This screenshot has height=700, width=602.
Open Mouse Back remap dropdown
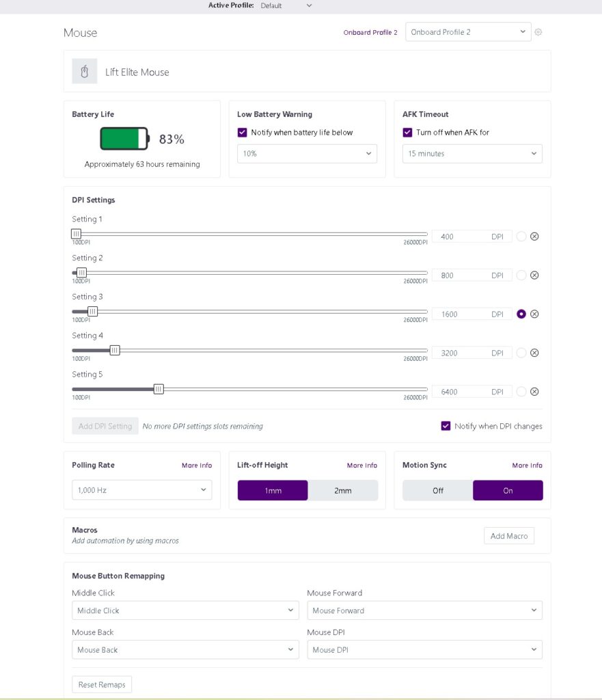pyautogui.click(x=185, y=650)
